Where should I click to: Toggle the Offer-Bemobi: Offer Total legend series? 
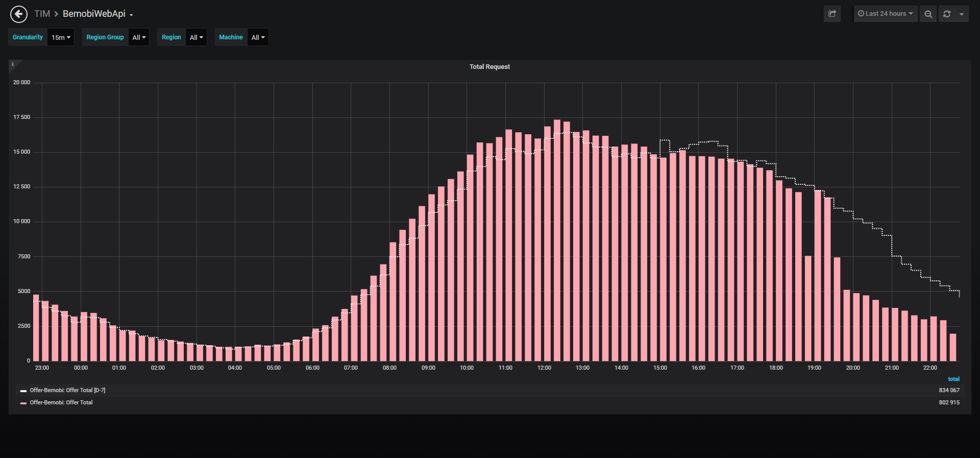pos(61,402)
